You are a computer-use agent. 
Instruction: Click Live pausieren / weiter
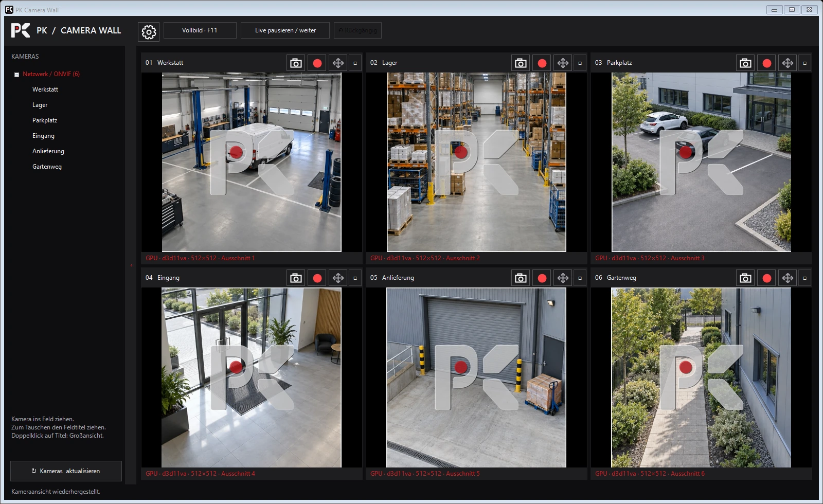(x=285, y=30)
